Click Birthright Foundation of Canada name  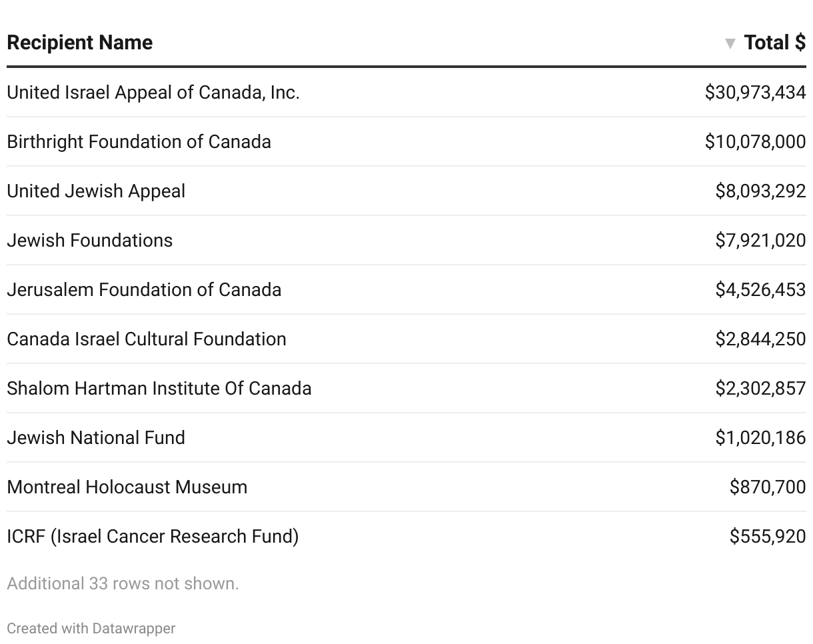[139, 141]
